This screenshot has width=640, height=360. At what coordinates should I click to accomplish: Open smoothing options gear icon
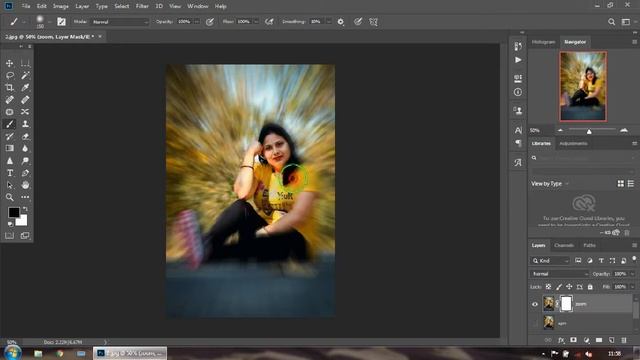pyautogui.click(x=340, y=22)
